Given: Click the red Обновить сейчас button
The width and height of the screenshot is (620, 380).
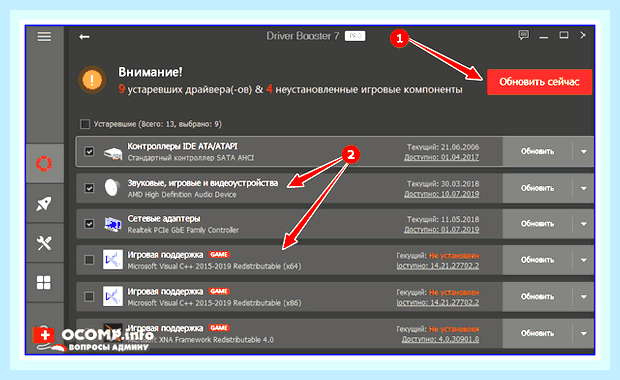Looking at the screenshot, I should point(539,82).
